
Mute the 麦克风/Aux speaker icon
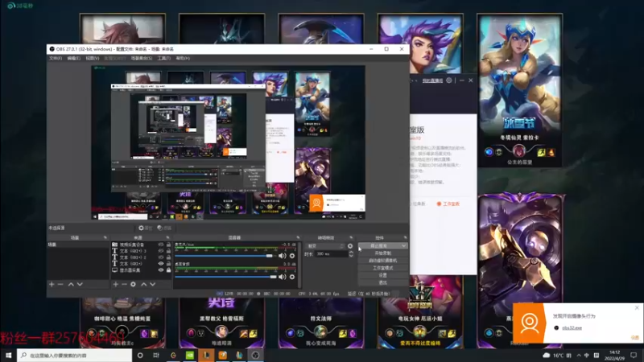[x=283, y=256]
